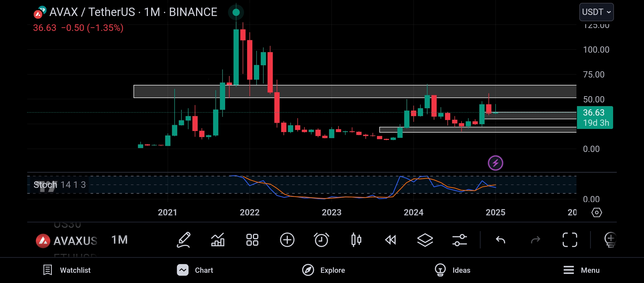Tap the purple lightning bolt event marker
This screenshot has height=283, width=644.
(x=496, y=163)
